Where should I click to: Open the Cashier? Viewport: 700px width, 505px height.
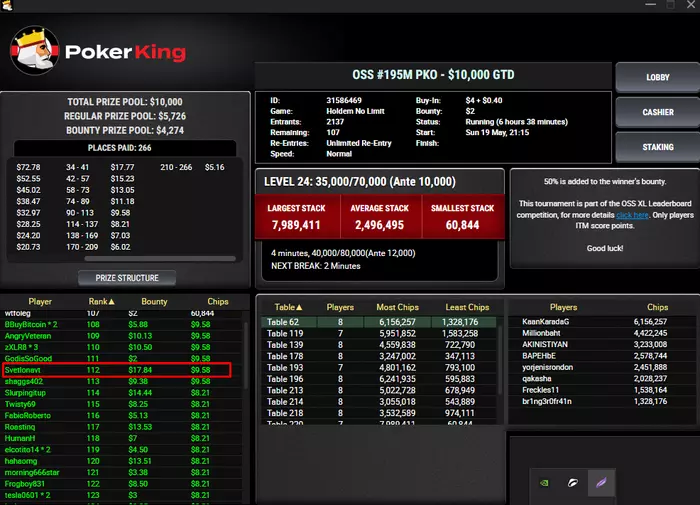(x=658, y=112)
